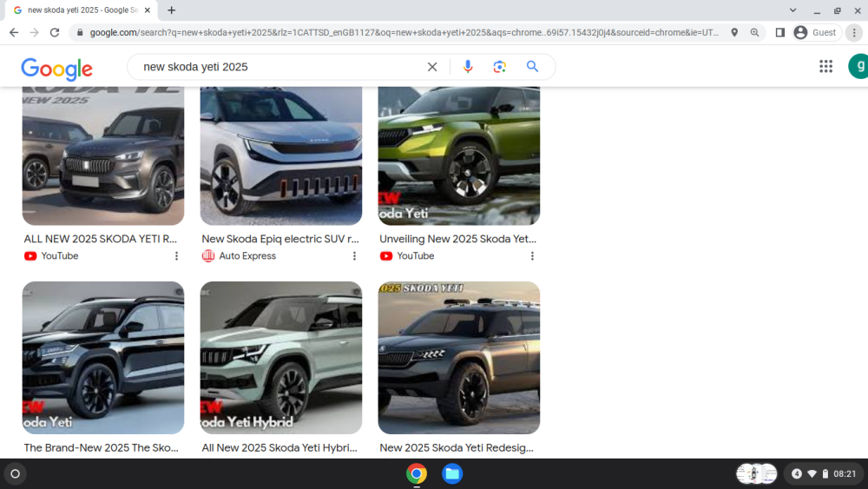The image size is (868, 489).
Task: Open the Google account avatar
Action: click(858, 67)
